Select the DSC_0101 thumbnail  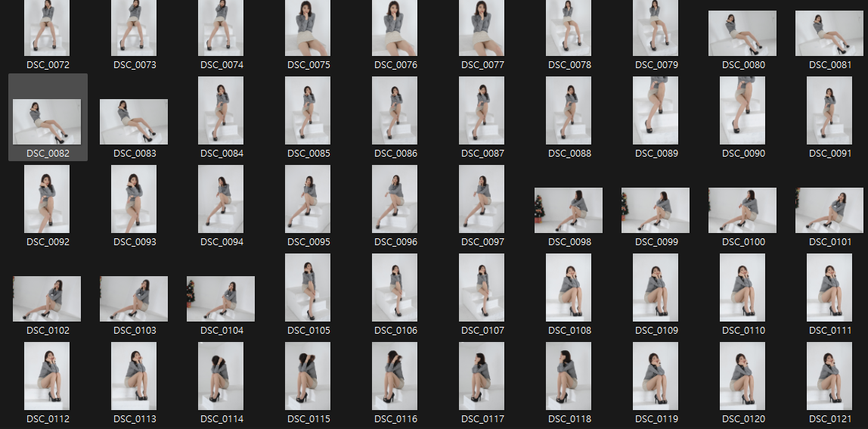click(829, 210)
